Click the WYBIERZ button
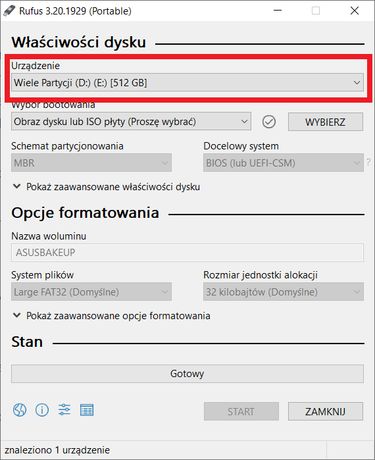This screenshot has height=460, width=375. click(325, 122)
